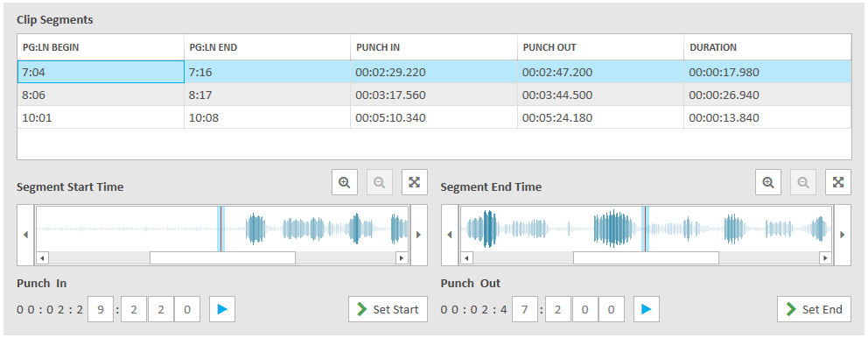Viewport: 868px width, 338px height.
Task: Fit Segment Start Time waveform to view
Action: (x=415, y=182)
